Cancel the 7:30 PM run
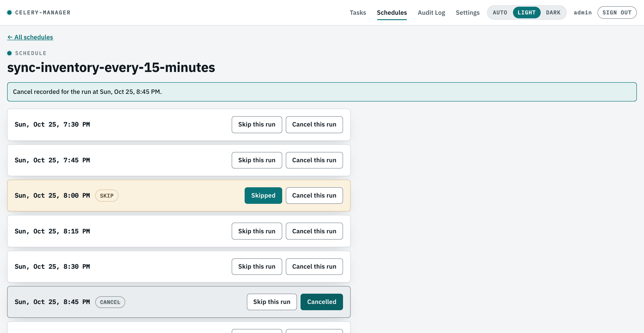644x333 pixels. tap(314, 124)
